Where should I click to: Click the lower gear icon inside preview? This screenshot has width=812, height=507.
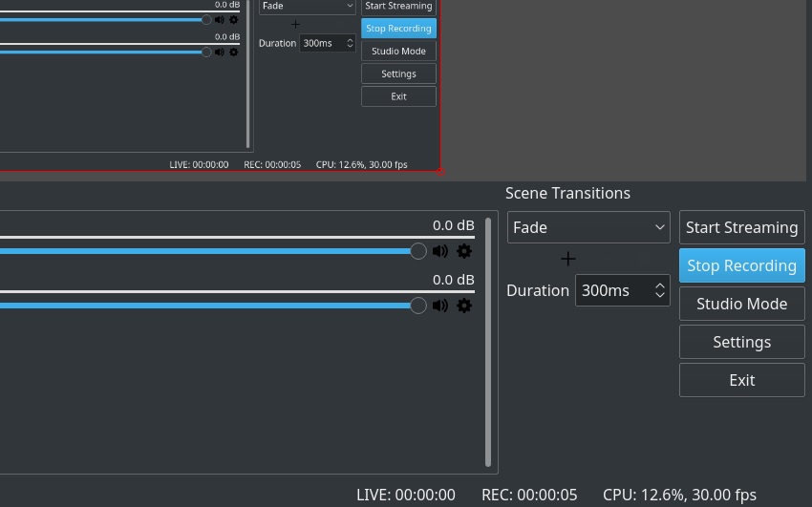(233, 53)
